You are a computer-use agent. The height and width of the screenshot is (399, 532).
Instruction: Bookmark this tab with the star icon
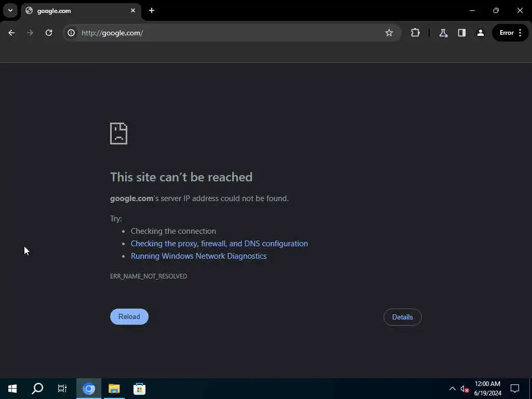(x=389, y=33)
